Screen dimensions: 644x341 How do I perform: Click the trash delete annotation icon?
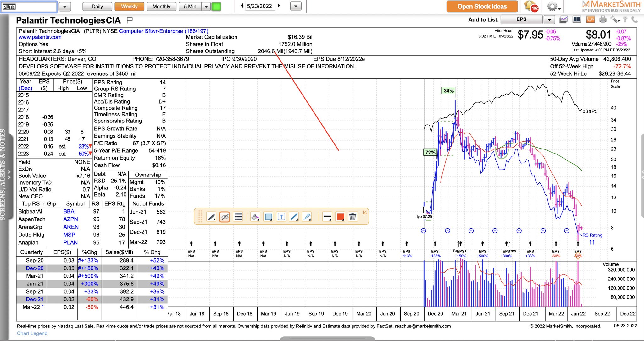coord(353,217)
